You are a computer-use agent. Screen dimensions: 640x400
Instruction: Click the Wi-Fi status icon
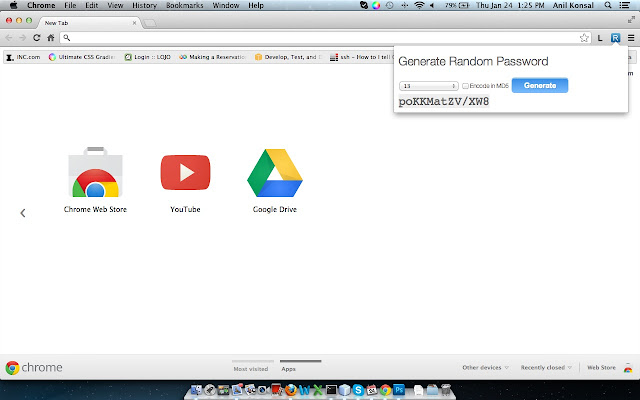point(419,5)
